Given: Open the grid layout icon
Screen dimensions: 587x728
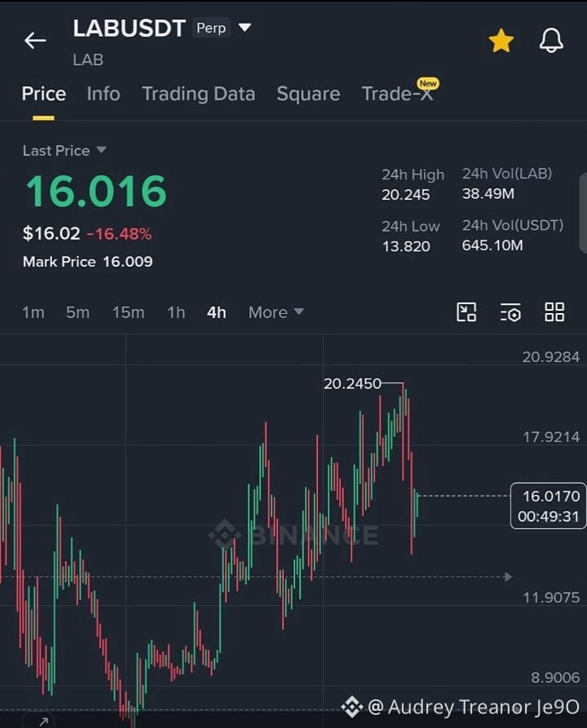Looking at the screenshot, I should click(x=554, y=312).
